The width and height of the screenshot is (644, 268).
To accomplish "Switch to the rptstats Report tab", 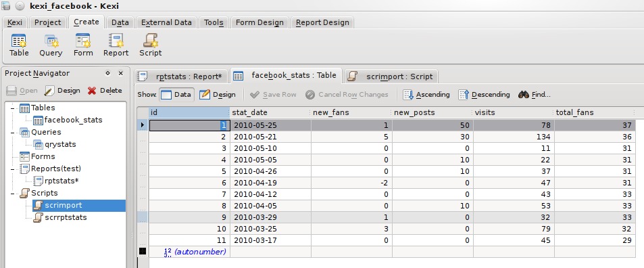I will (x=180, y=76).
